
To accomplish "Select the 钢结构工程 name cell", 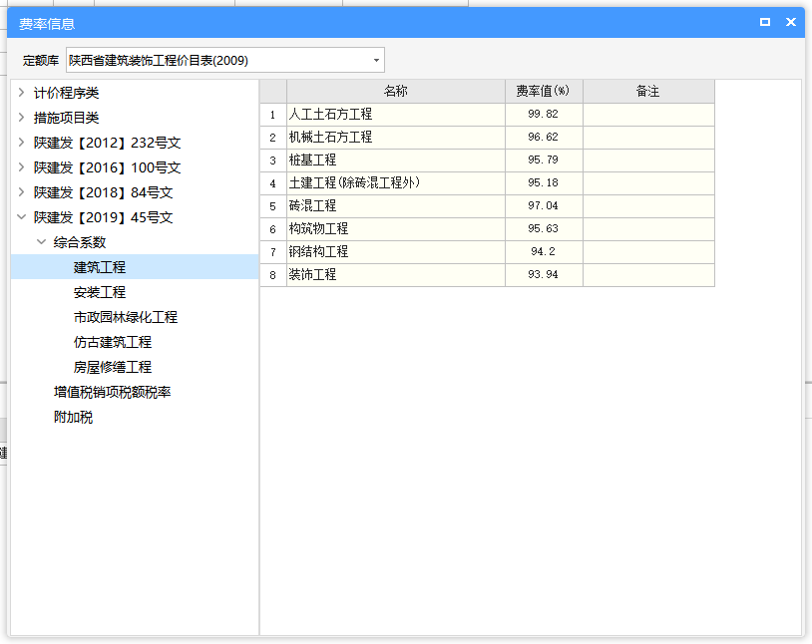I will click(396, 251).
